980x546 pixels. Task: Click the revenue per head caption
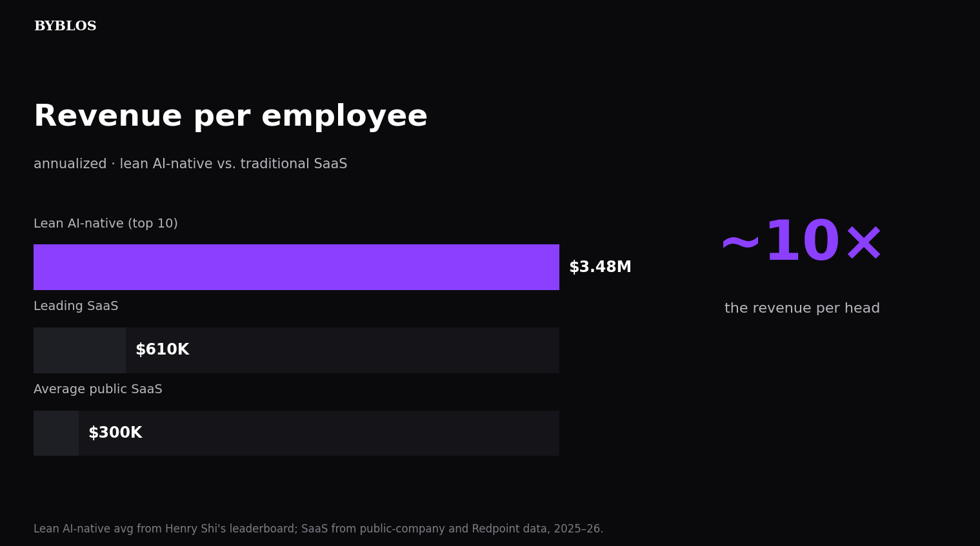802,309
